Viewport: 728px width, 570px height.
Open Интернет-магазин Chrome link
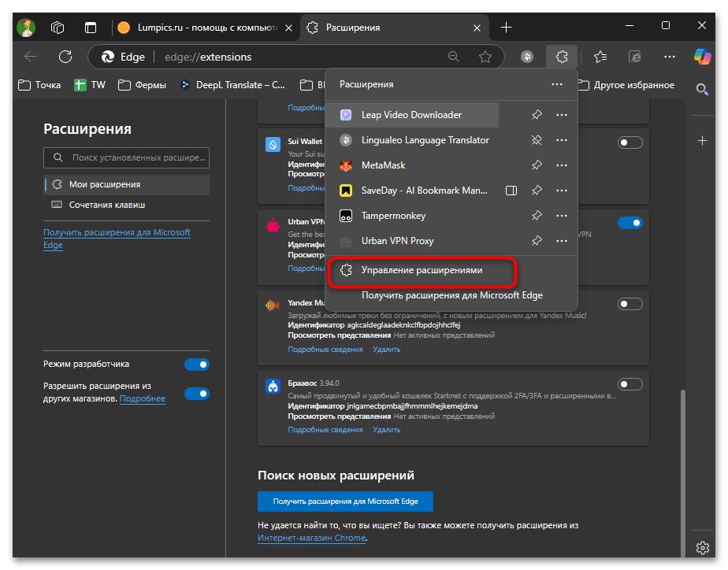coord(311,538)
